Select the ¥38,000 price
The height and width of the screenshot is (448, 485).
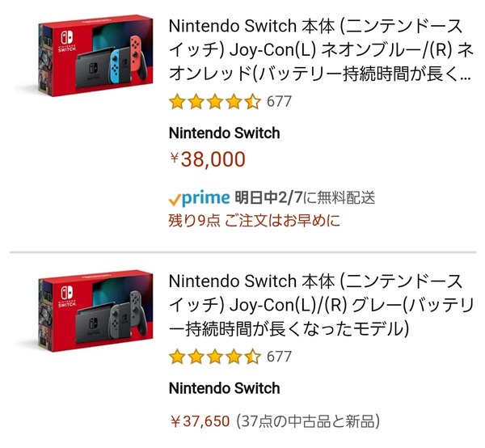[208, 159]
